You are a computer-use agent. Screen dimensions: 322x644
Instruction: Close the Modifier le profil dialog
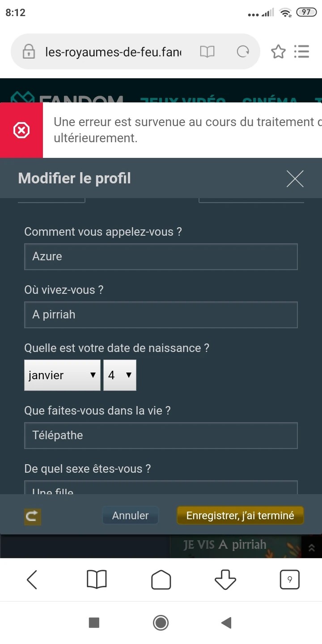click(295, 179)
